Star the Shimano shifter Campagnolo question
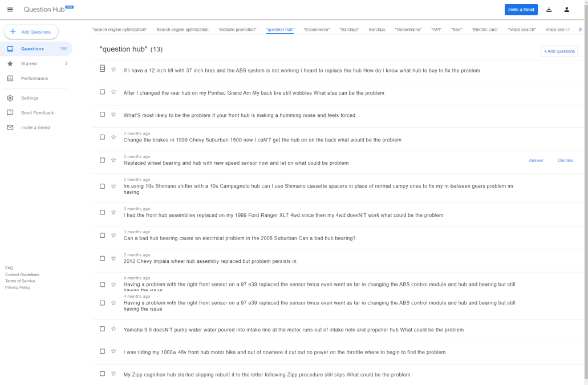The image size is (588, 385). click(113, 186)
